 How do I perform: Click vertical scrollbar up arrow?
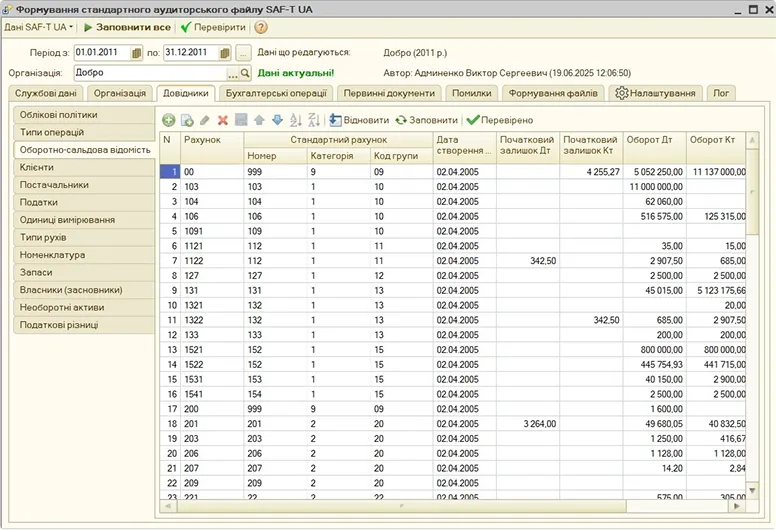[x=752, y=141]
